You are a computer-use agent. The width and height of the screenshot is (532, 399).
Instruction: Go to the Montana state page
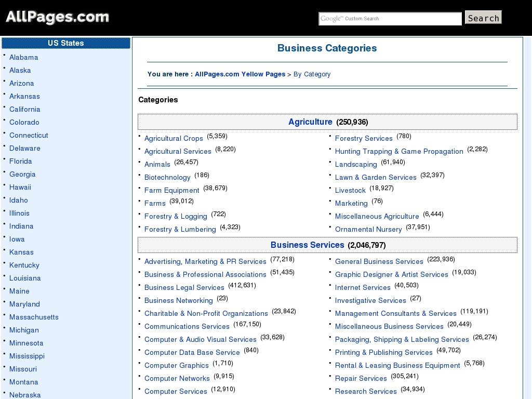(24, 382)
